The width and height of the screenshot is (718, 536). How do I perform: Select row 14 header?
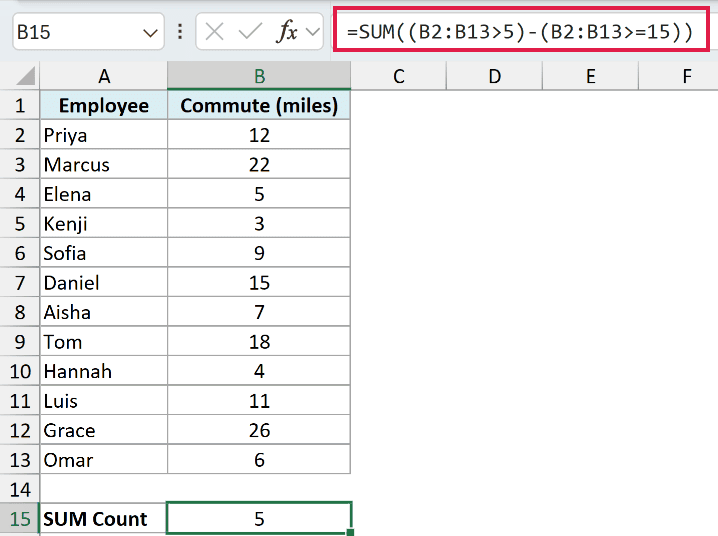click(x=20, y=489)
